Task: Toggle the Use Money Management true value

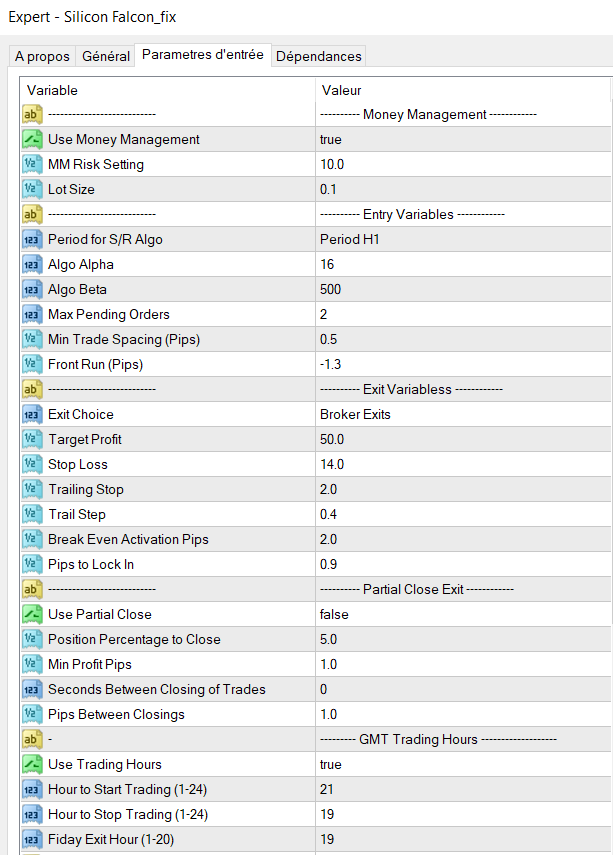Action: point(331,139)
